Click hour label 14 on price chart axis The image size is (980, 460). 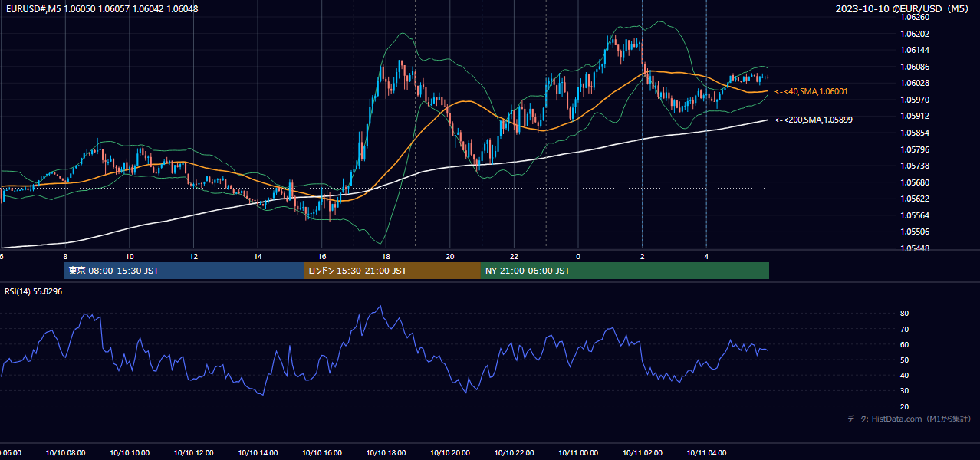[258, 256]
